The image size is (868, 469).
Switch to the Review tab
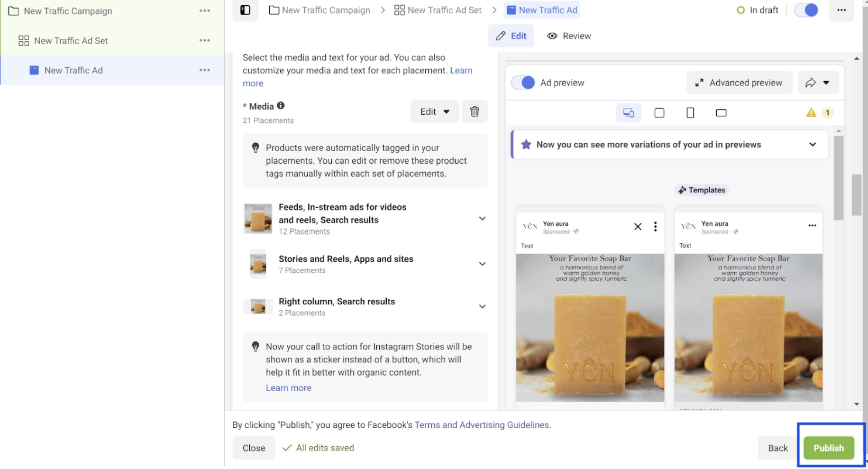coord(569,36)
